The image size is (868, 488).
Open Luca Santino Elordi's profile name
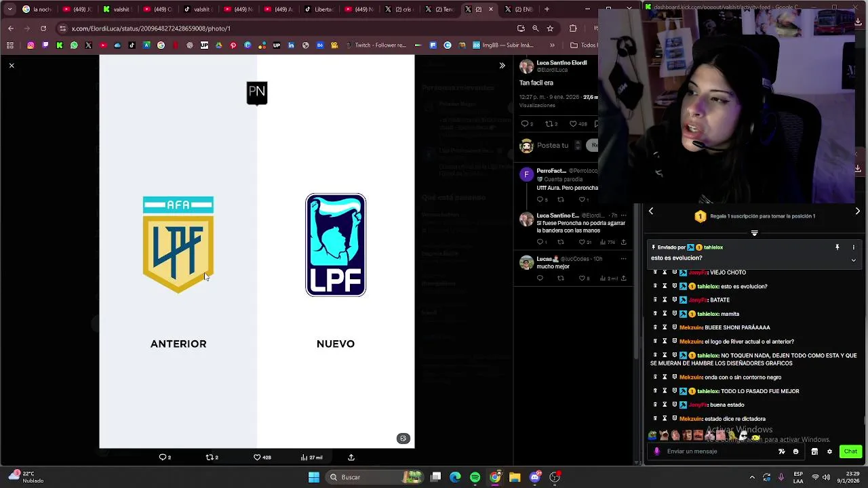[561, 62]
